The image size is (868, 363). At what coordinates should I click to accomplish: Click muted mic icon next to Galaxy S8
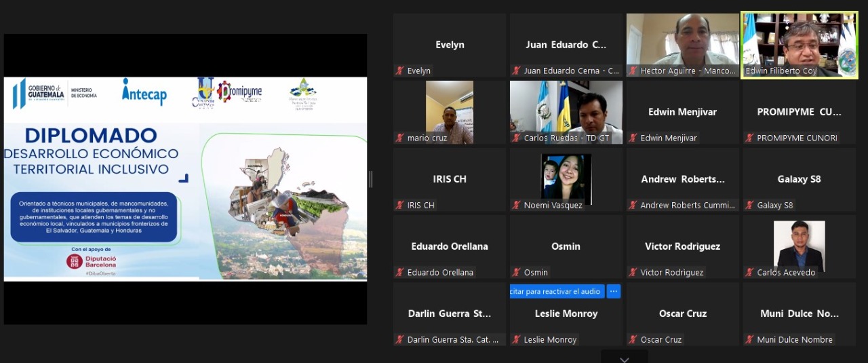point(750,205)
